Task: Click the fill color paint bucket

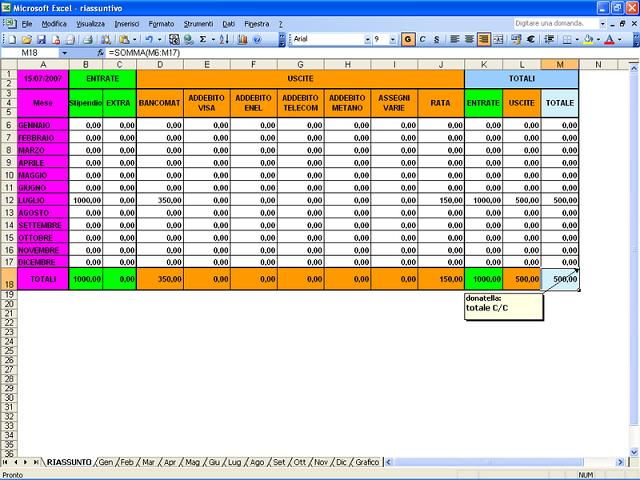Action: pos(588,39)
